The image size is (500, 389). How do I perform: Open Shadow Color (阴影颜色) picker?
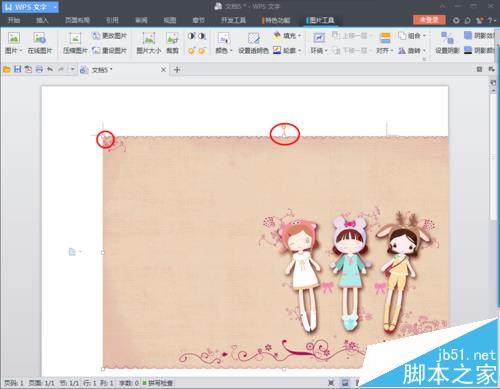480,50
